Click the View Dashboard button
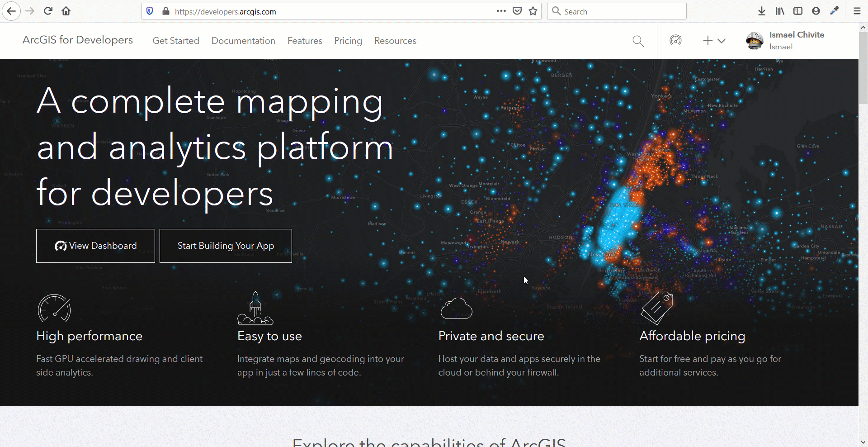Image resolution: width=868 pixels, height=447 pixels. point(95,246)
